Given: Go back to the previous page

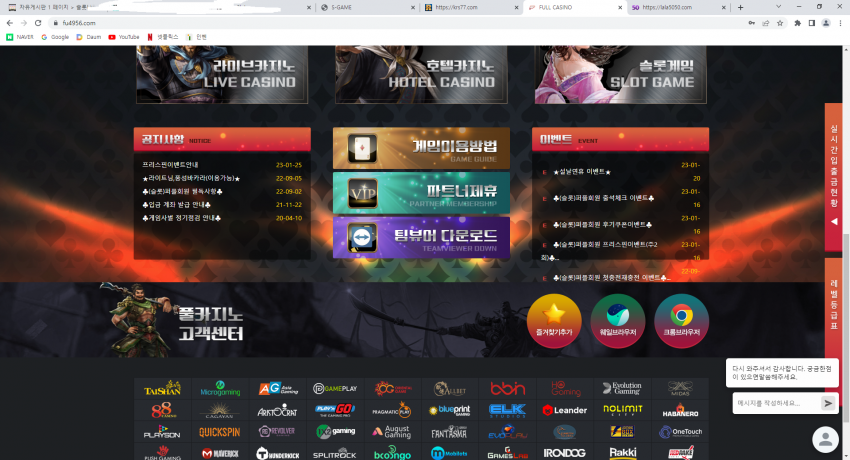Looking at the screenshot, I should pos(10,23).
